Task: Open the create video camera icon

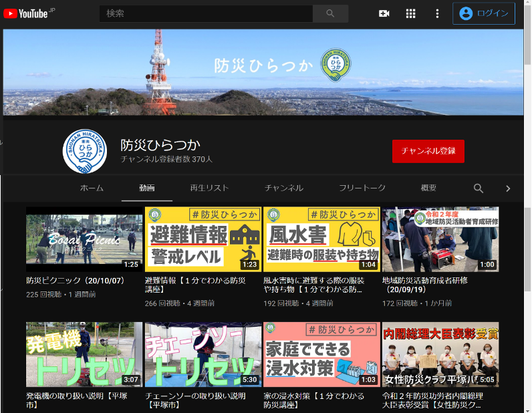Action: (x=384, y=13)
